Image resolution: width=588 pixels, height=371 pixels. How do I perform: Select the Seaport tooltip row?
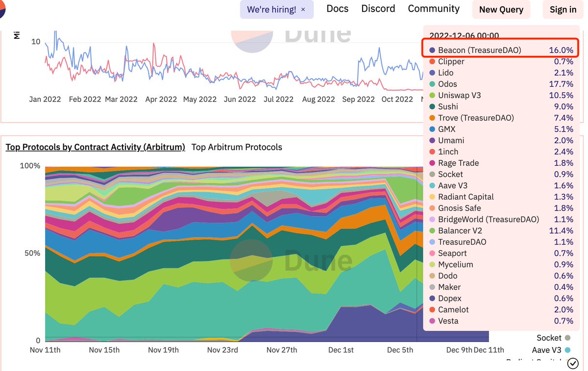click(x=501, y=253)
